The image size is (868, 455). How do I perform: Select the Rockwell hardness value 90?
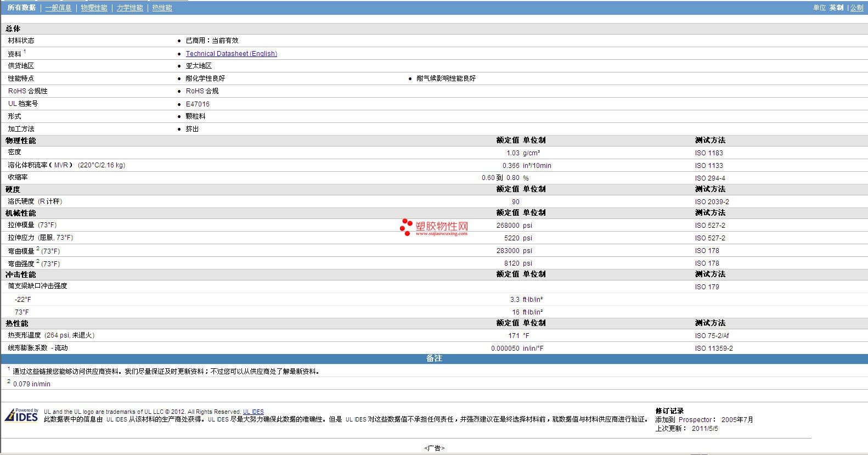coord(516,202)
